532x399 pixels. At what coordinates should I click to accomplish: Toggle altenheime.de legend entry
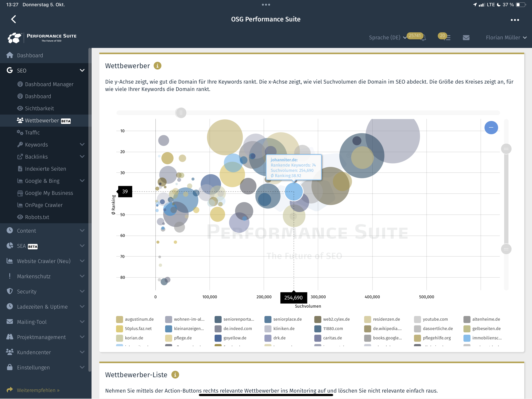(x=482, y=319)
